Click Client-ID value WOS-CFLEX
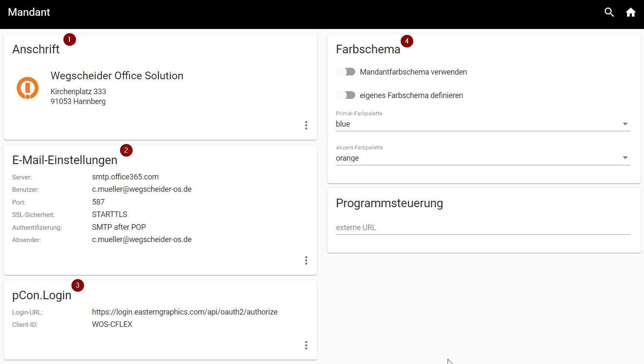 tap(112, 324)
